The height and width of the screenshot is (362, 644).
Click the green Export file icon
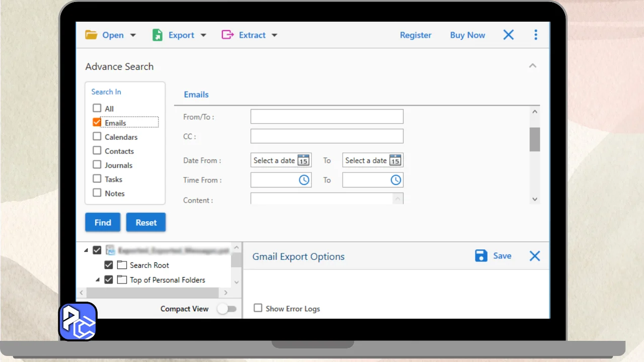pos(157,35)
